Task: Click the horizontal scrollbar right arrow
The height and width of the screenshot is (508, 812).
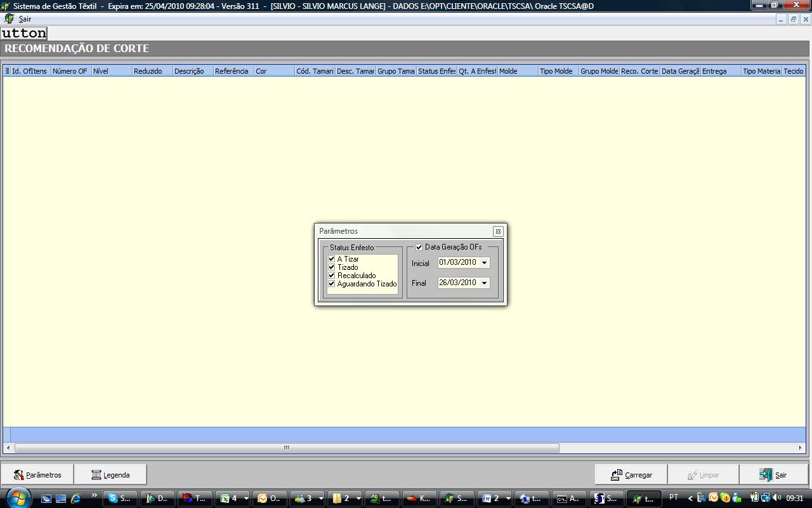Action: click(x=800, y=448)
